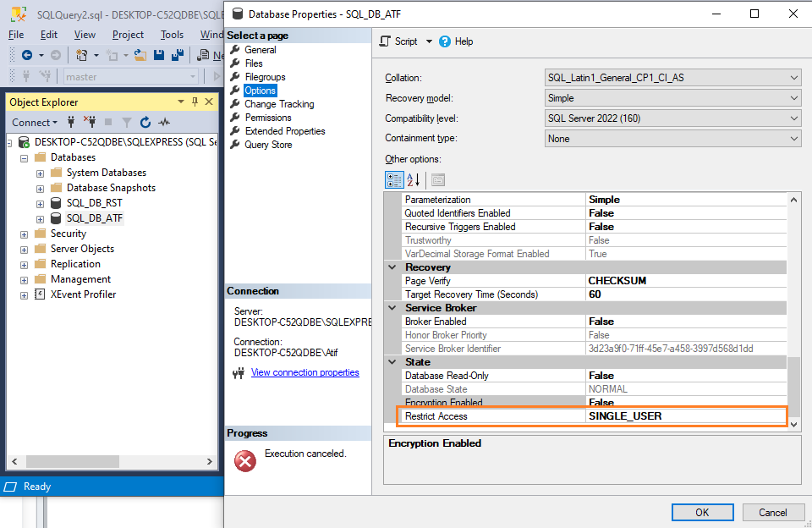
Task: Open the File menu
Action: [x=16, y=35]
